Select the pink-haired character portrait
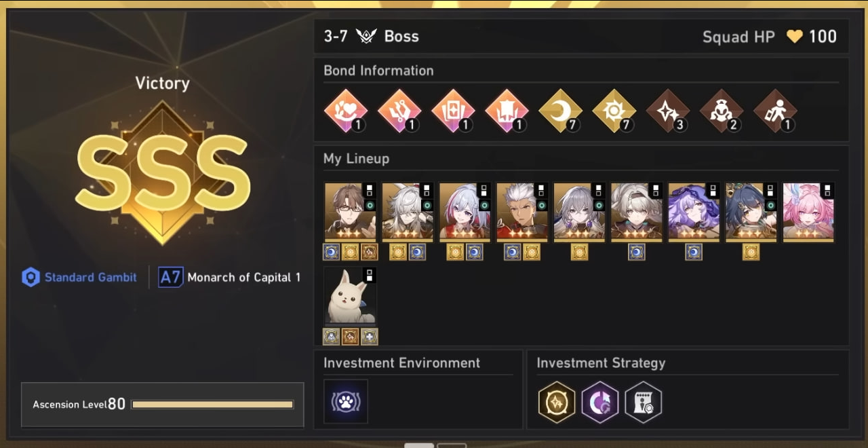 click(808, 211)
